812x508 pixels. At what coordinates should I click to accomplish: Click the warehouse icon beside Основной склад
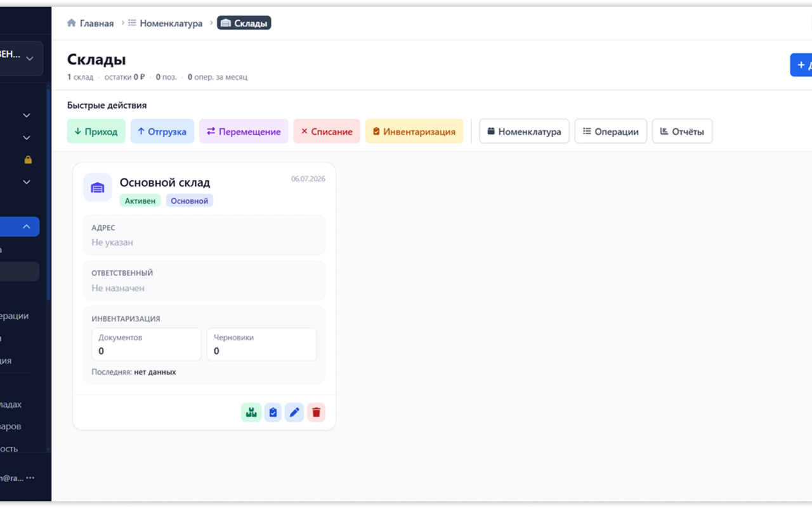pyautogui.click(x=98, y=187)
